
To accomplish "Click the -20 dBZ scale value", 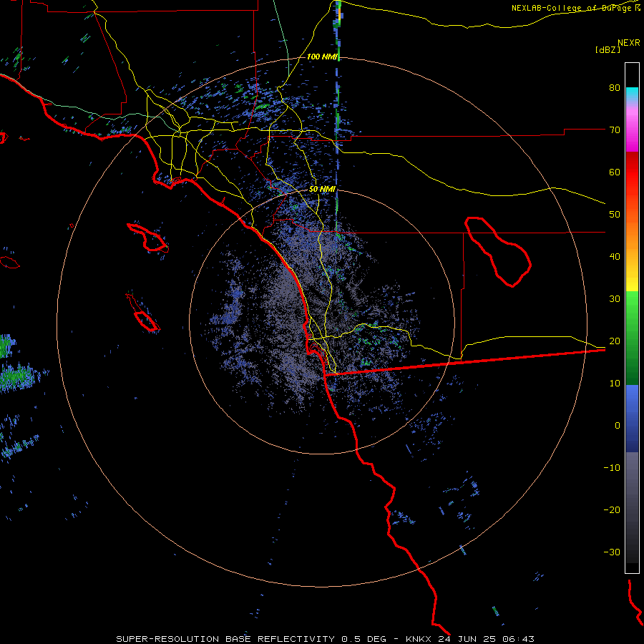I will click(612, 509).
